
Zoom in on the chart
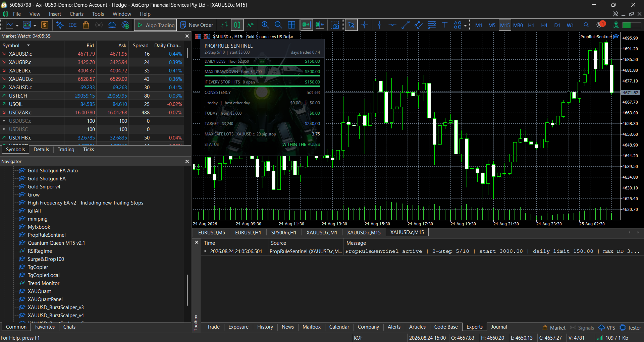pyautogui.click(x=265, y=25)
